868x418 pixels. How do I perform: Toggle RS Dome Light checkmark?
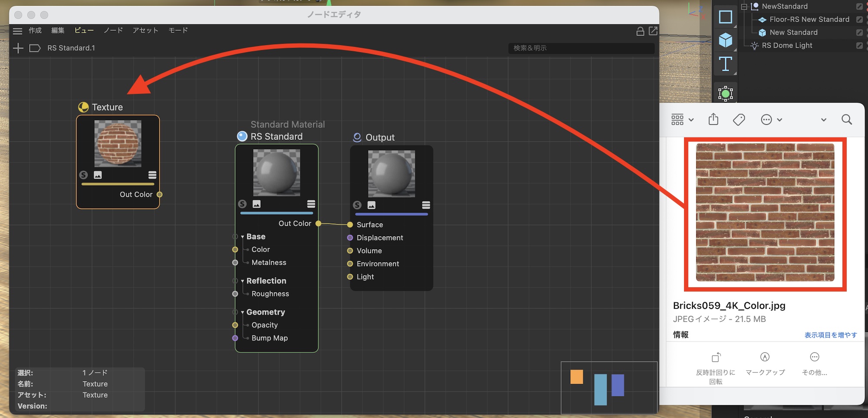tap(859, 46)
